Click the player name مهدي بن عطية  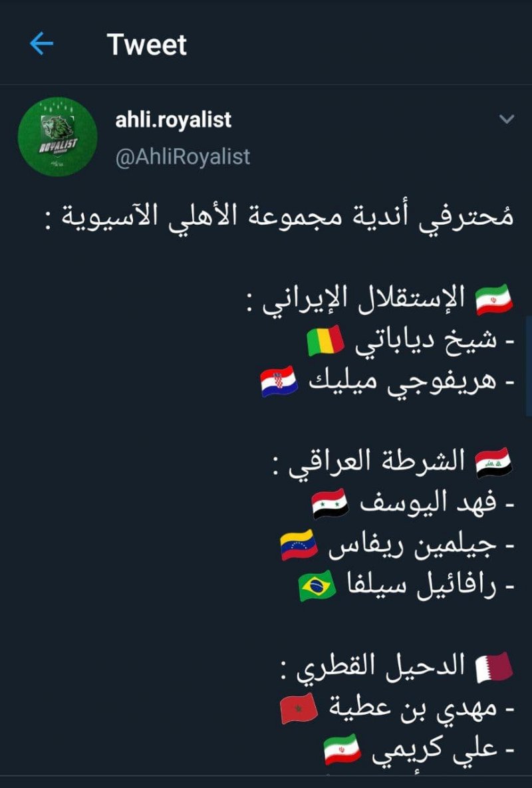[x=414, y=709]
